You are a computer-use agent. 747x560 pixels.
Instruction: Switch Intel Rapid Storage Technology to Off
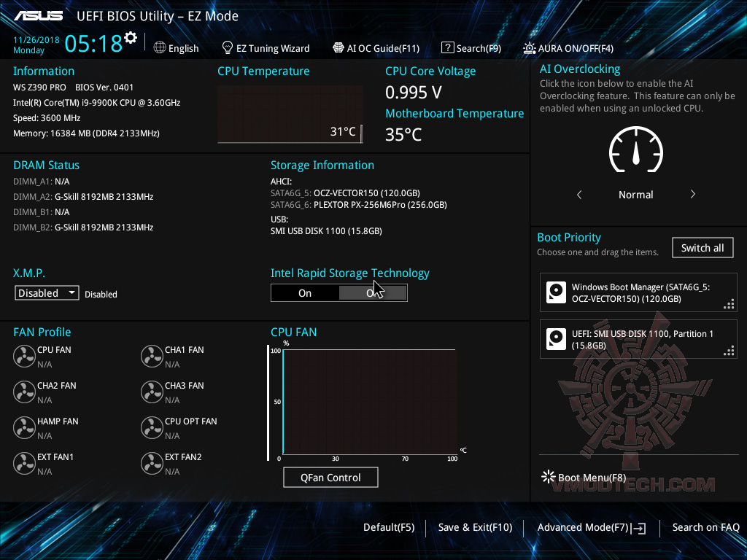point(373,293)
